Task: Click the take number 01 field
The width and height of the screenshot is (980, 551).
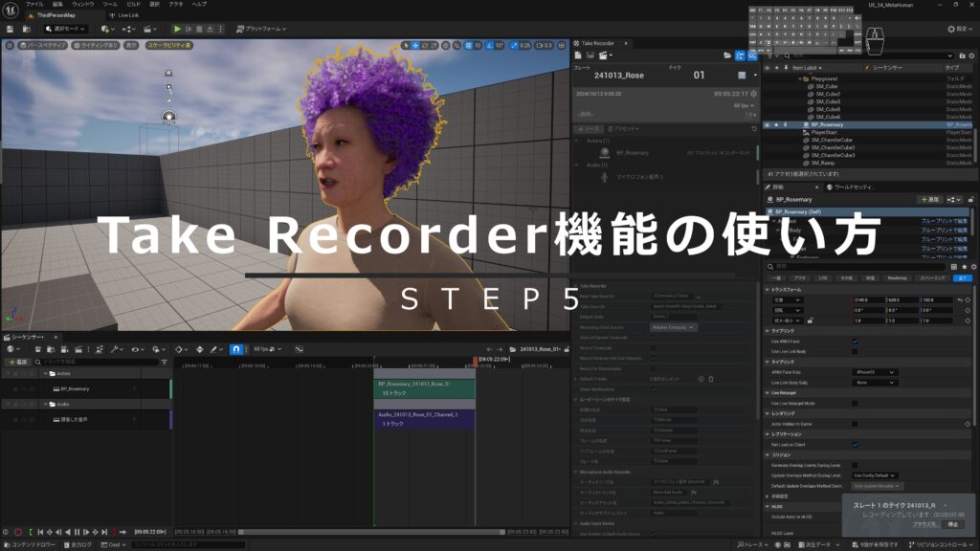Action: (x=699, y=75)
